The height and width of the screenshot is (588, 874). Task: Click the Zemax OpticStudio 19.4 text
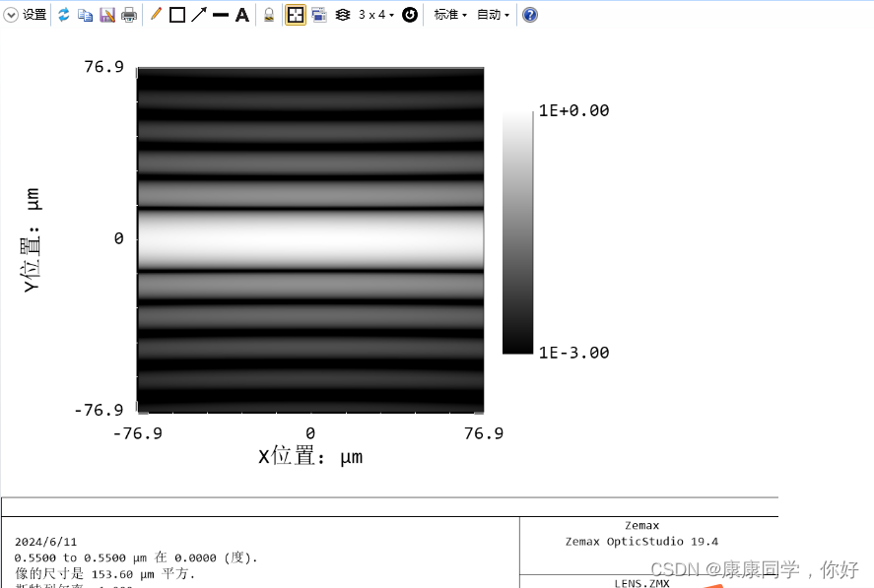click(641, 541)
